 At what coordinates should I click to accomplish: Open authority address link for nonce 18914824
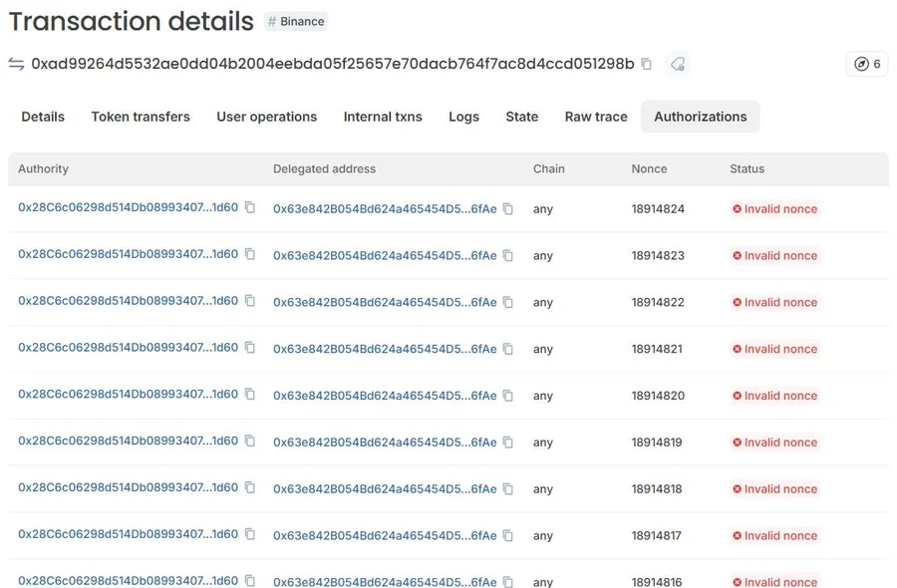pos(129,207)
